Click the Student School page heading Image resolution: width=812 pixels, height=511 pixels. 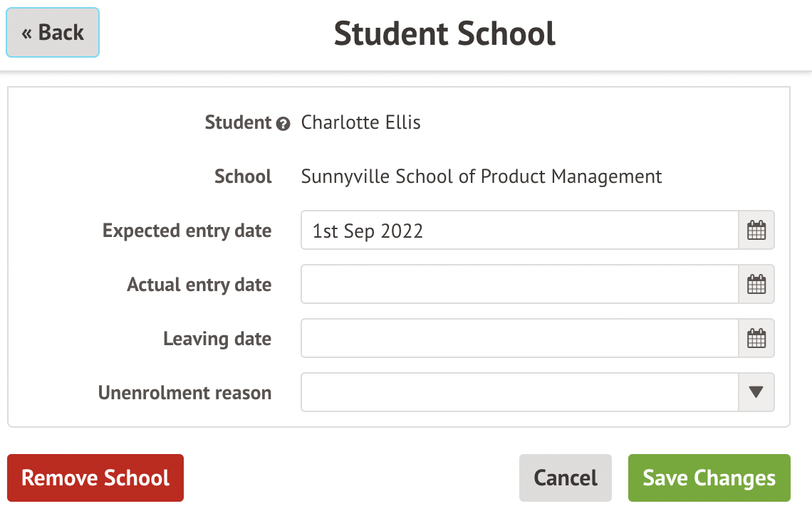(x=444, y=33)
